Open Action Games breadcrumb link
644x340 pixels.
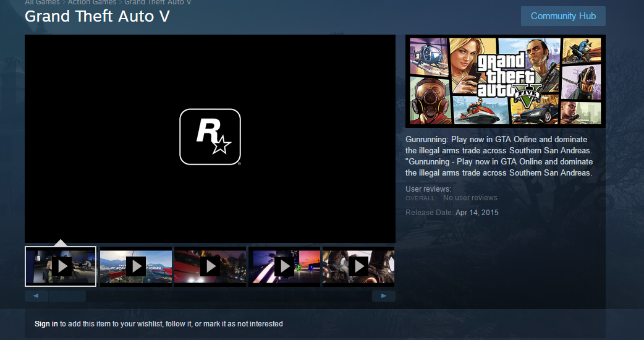[92, 2]
